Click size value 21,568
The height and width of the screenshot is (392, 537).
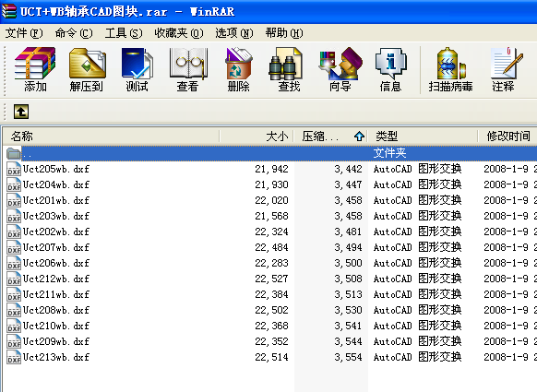pyautogui.click(x=271, y=217)
